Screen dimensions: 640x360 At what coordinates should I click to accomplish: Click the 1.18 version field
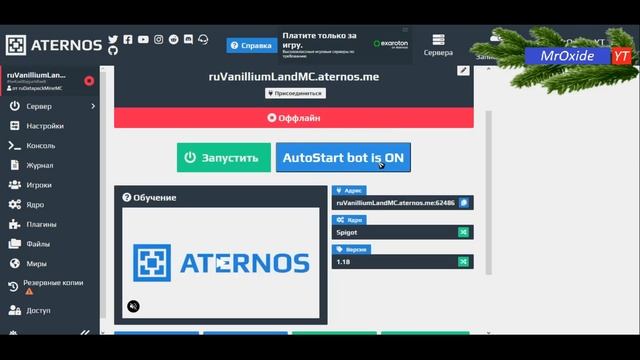pos(402,262)
